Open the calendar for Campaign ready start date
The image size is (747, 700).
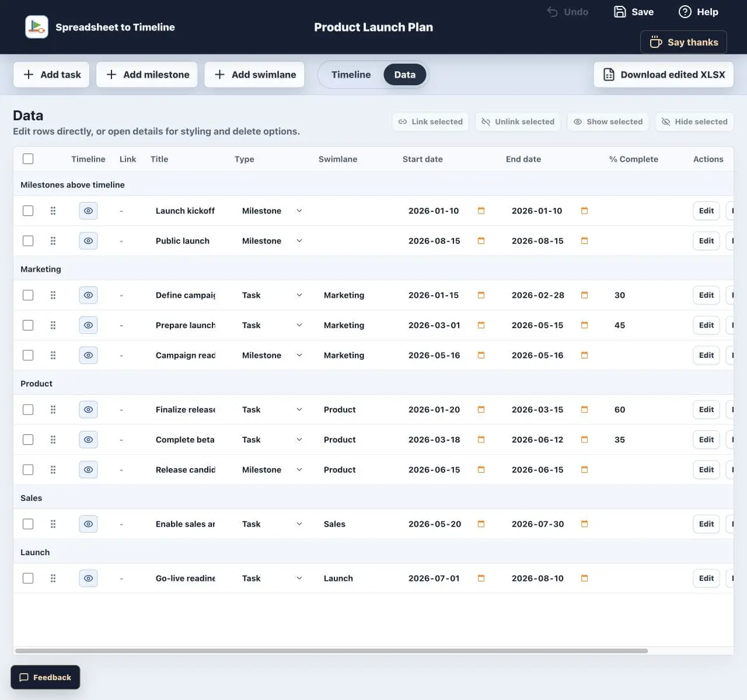coord(481,355)
